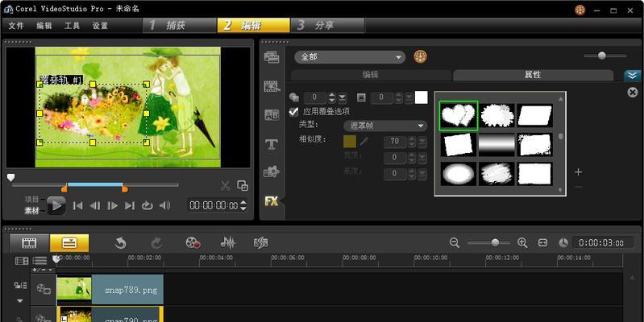Add a mask frame with plus
This screenshot has width=644, height=322.
pos(578,172)
